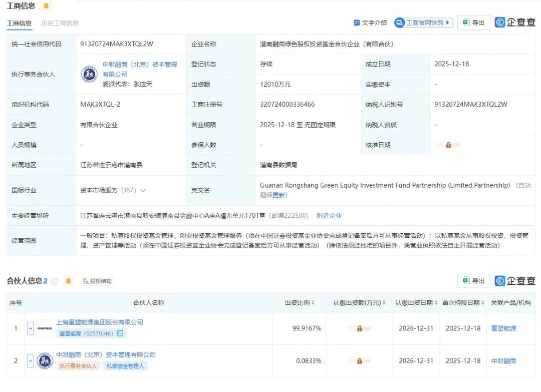Viewport: 541px width, 392px height.
Task: Click the info icon next to 合伙人信息
Action: tap(55, 281)
